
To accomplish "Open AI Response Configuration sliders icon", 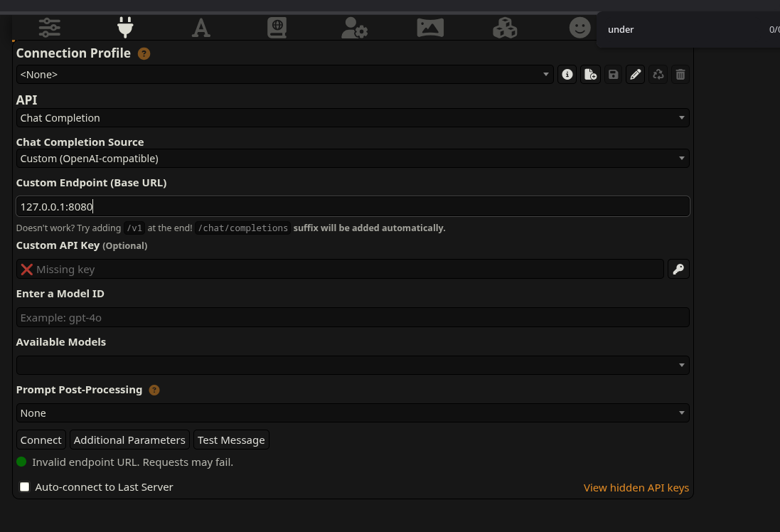I will click(x=50, y=27).
